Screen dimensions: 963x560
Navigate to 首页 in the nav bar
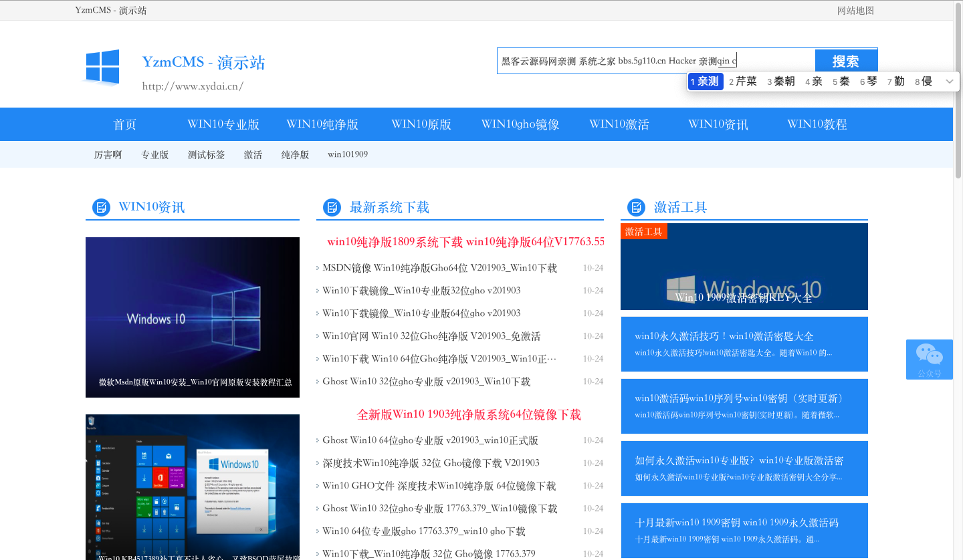[x=125, y=124]
